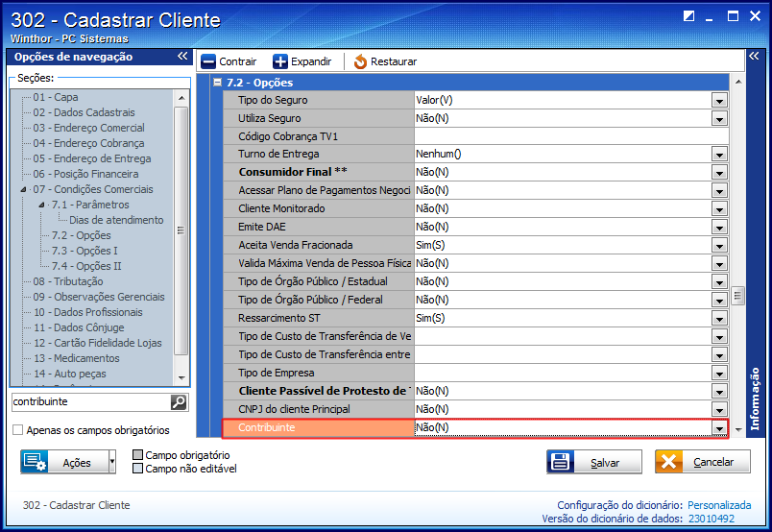The image size is (772, 532).
Task: Expand the Informação side panel chevron
Action: click(754, 56)
